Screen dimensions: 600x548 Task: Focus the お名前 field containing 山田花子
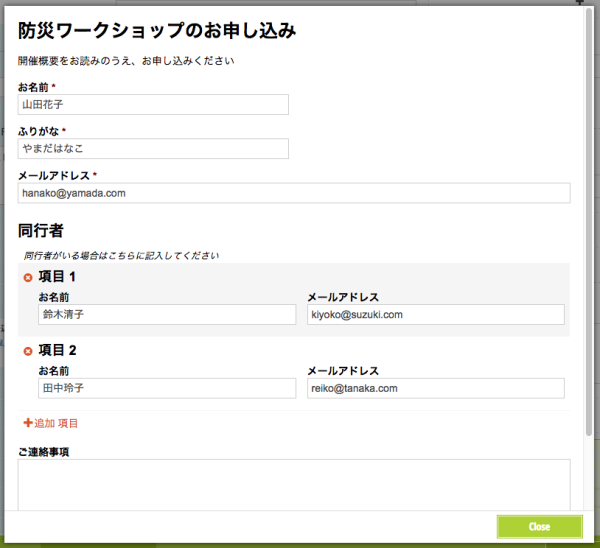(153, 104)
